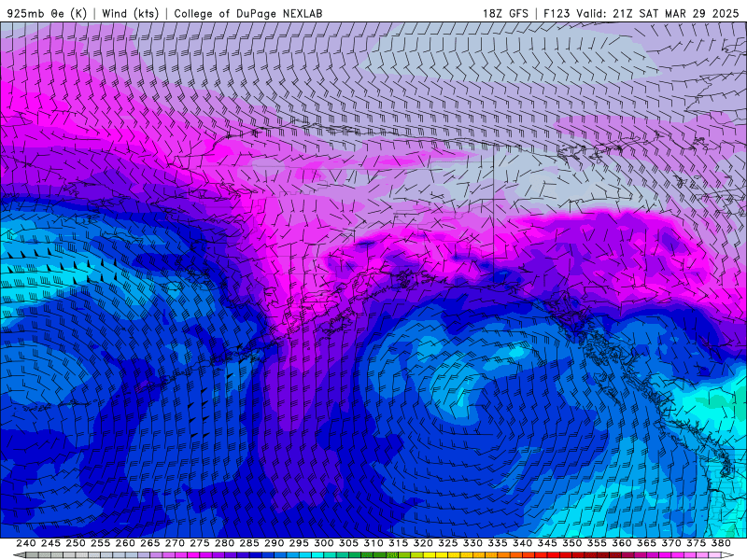Click the 250 legend value
The image size is (747, 560).
pos(76,543)
